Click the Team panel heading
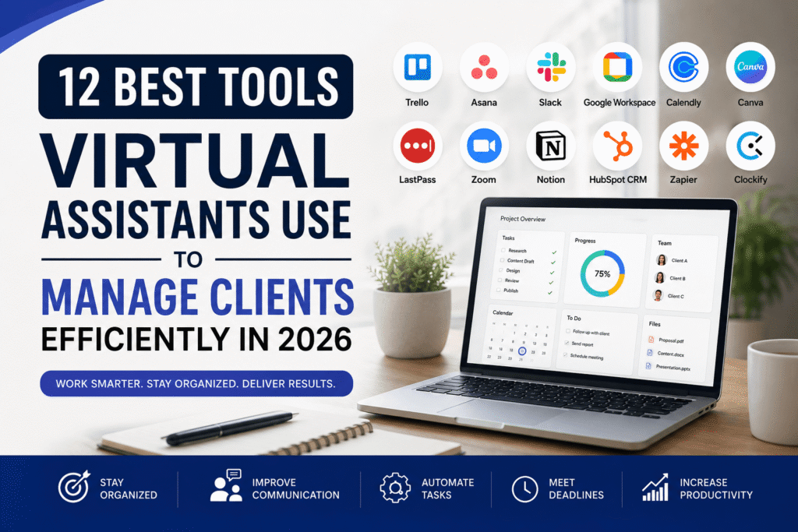 coord(664,243)
